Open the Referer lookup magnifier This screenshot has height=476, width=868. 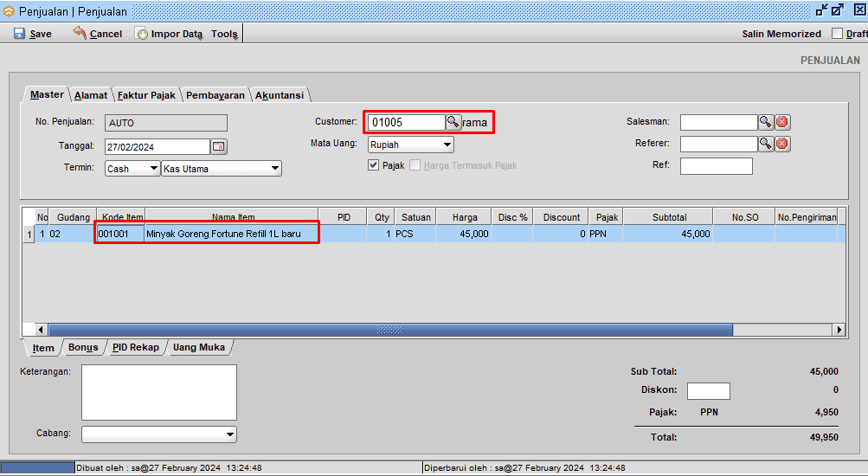pyautogui.click(x=766, y=144)
